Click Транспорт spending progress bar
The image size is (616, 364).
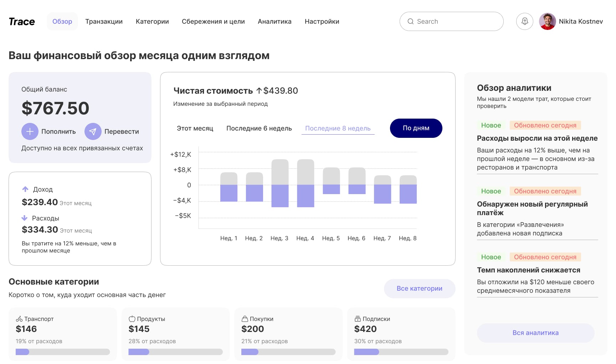click(63, 352)
